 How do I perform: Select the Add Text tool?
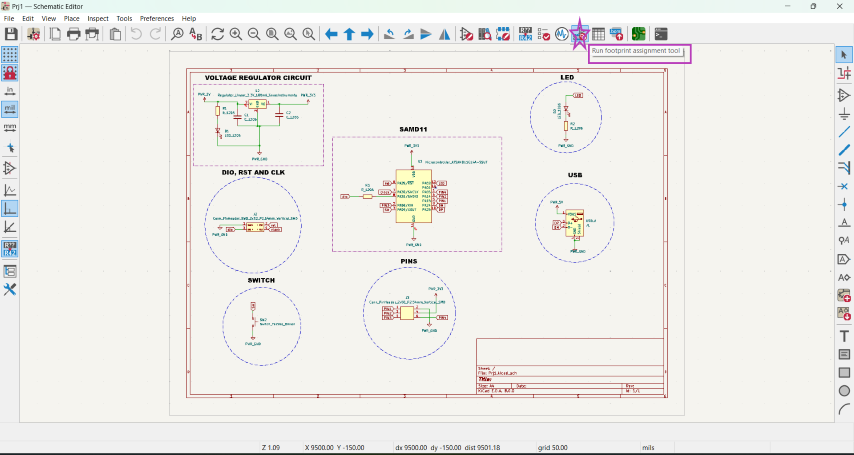[844, 336]
